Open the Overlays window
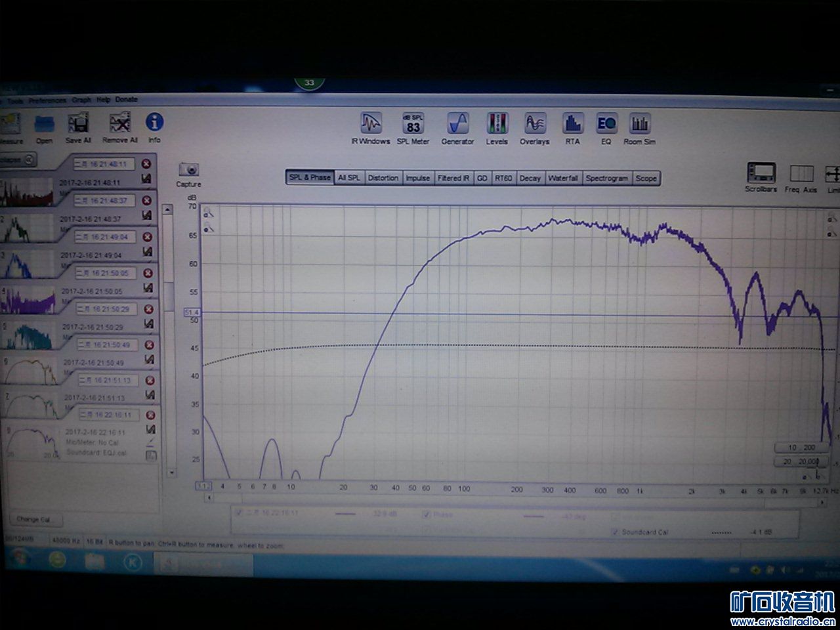840x630 pixels. click(x=535, y=129)
